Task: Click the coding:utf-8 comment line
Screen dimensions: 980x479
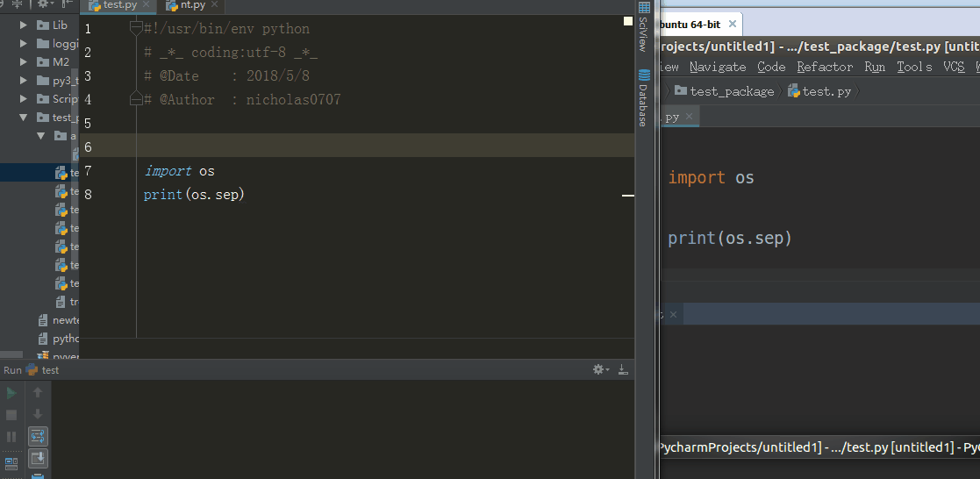Action: [x=231, y=53]
